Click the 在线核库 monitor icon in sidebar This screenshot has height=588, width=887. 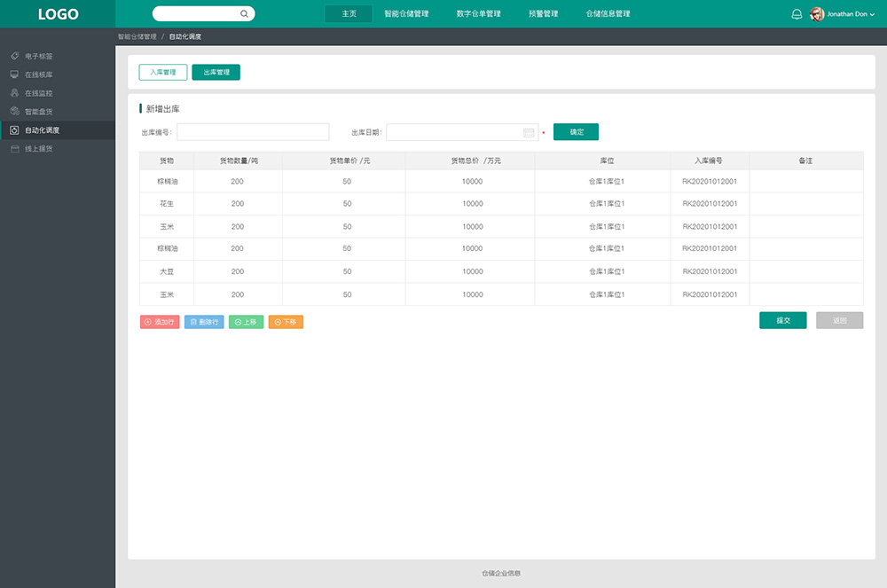click(15, 74)
